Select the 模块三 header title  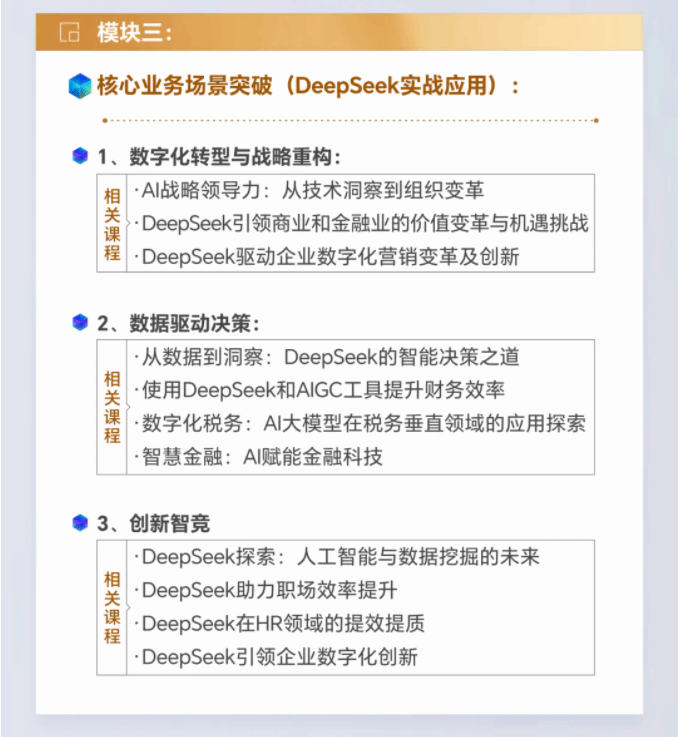[x=134, y=32]
